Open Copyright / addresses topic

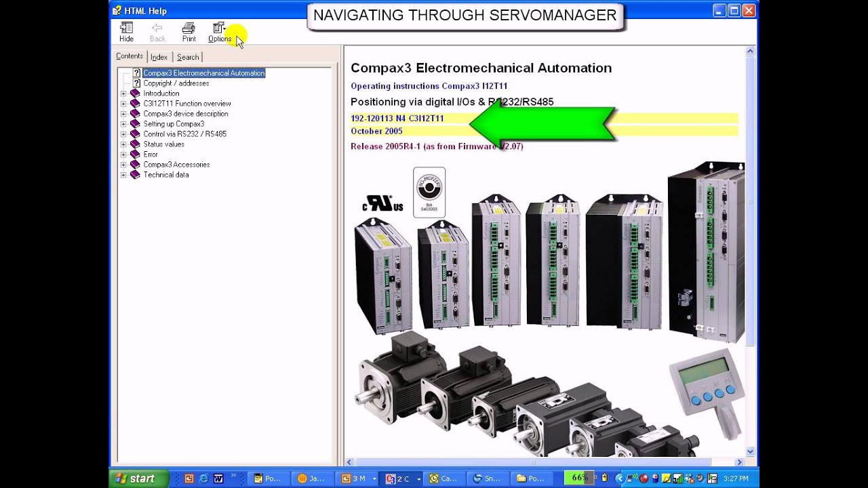176,83
